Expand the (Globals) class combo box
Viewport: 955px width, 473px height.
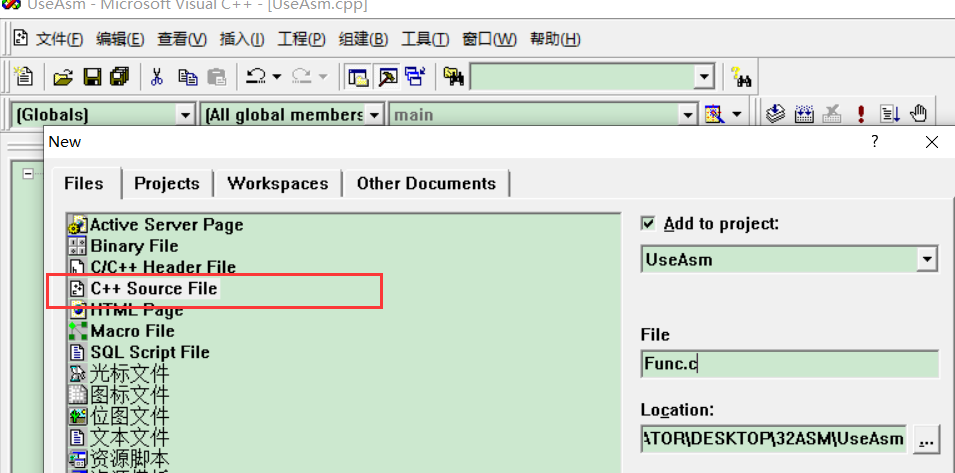(x=183, y=114)
